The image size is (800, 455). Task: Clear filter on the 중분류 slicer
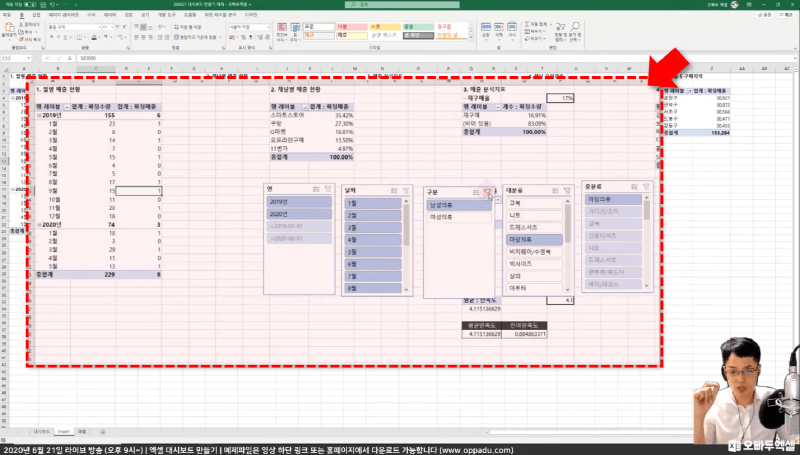647,187
